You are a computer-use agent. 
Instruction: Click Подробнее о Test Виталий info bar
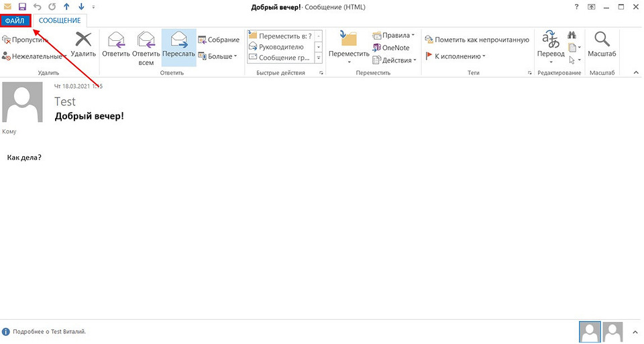pyautogui.click(x=49, y=332)
